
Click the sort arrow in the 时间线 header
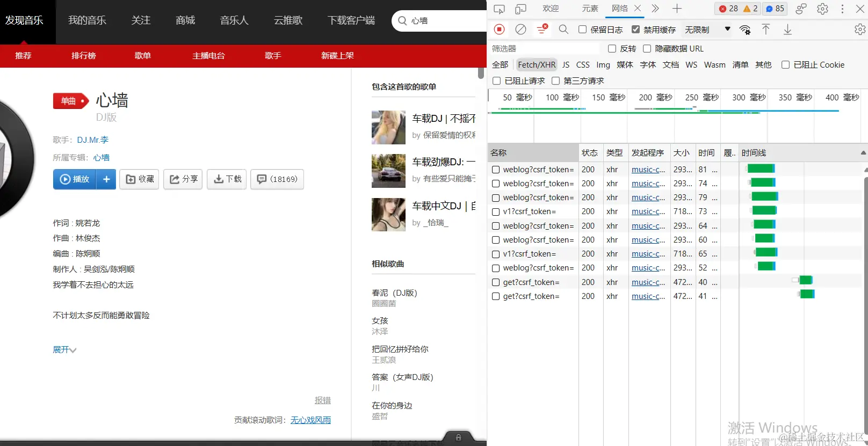tap(863, 153)
